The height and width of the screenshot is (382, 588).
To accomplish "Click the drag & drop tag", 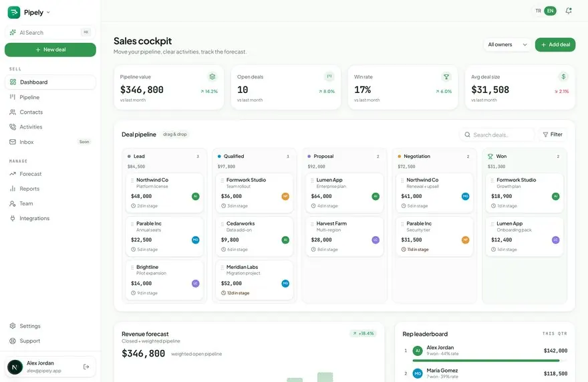I will (x=175, y=134).
